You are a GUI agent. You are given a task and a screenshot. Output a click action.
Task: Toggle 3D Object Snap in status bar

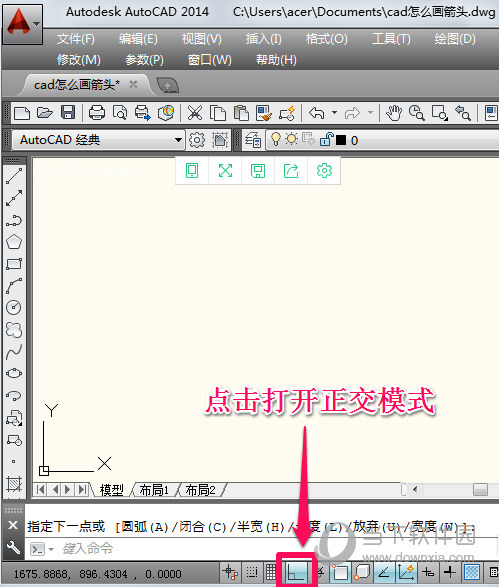click(x=362, y=572)
